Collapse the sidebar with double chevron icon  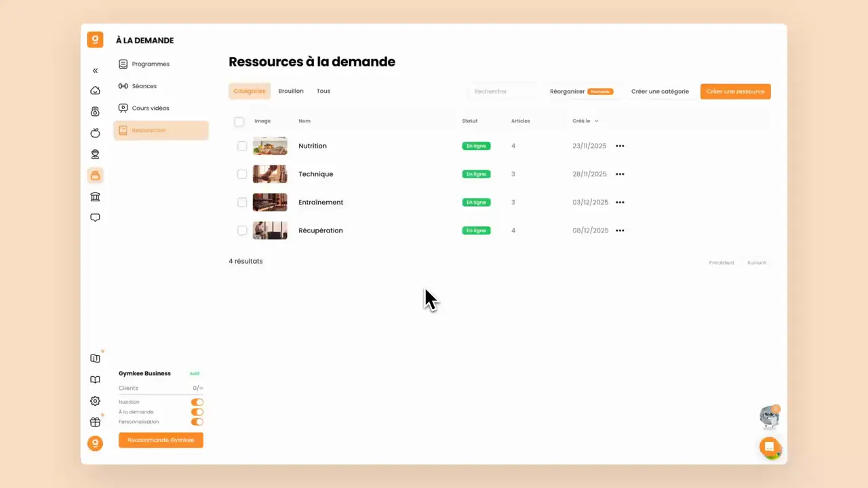[95, 70]
